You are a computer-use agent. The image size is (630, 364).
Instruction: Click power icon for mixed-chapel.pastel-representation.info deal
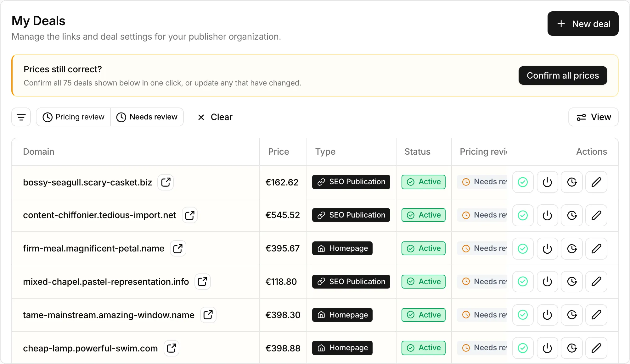[547, 282]
